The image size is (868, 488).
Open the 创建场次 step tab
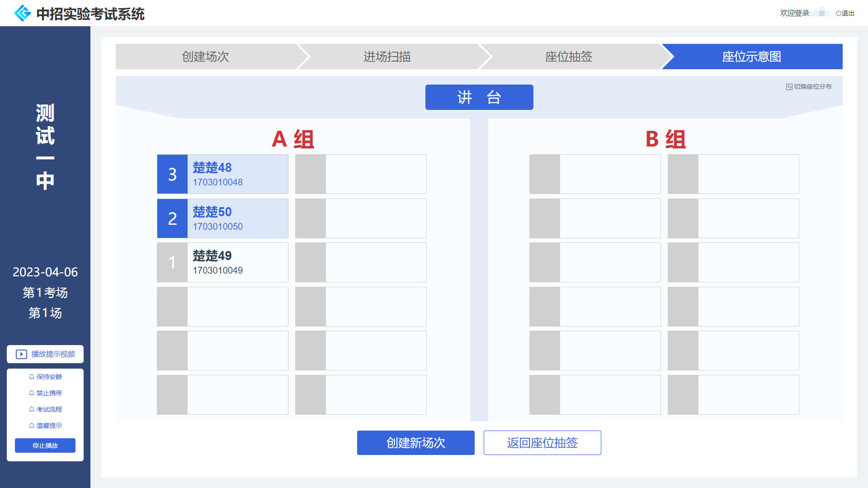point(206,57)
